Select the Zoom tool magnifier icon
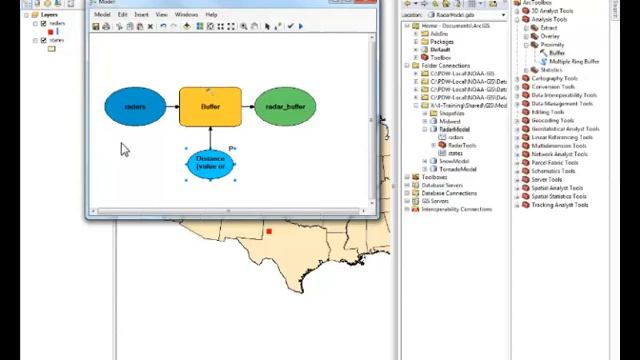The image size is (640, 360). coord(244,27)
